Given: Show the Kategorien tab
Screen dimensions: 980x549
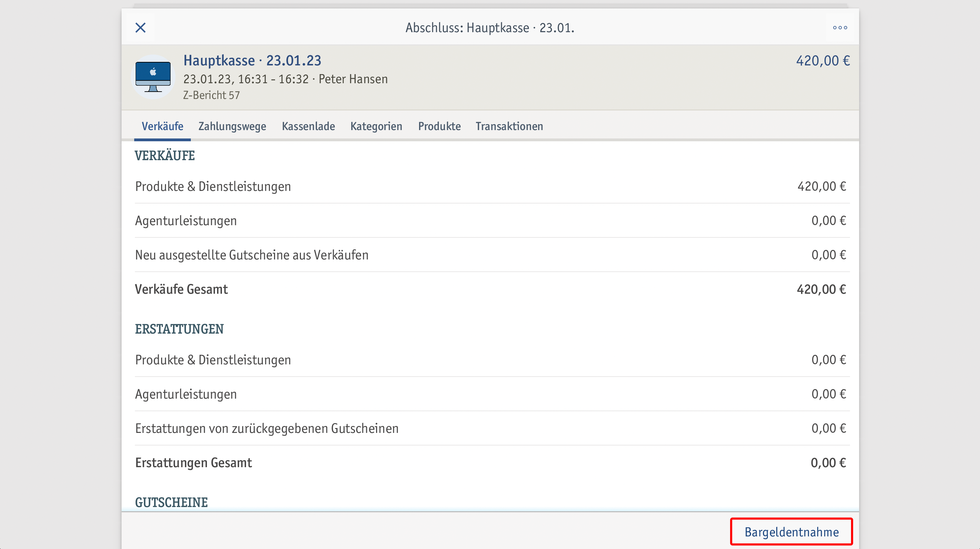Looking at the screenshot, I should tap(376, 126).
